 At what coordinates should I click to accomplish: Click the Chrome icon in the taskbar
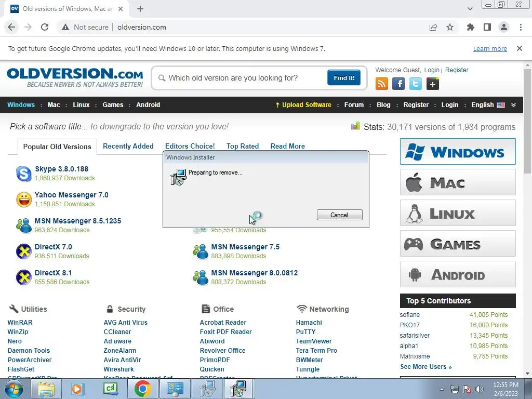coord(142,389)
